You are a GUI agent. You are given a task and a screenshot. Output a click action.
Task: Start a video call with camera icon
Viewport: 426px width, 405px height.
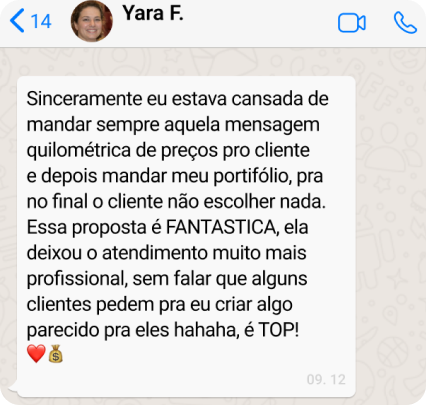[352, 23]
